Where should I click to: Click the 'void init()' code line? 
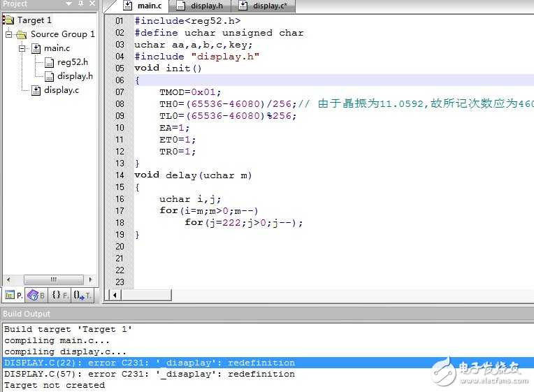pyautogui.click(x=168, y=68)
